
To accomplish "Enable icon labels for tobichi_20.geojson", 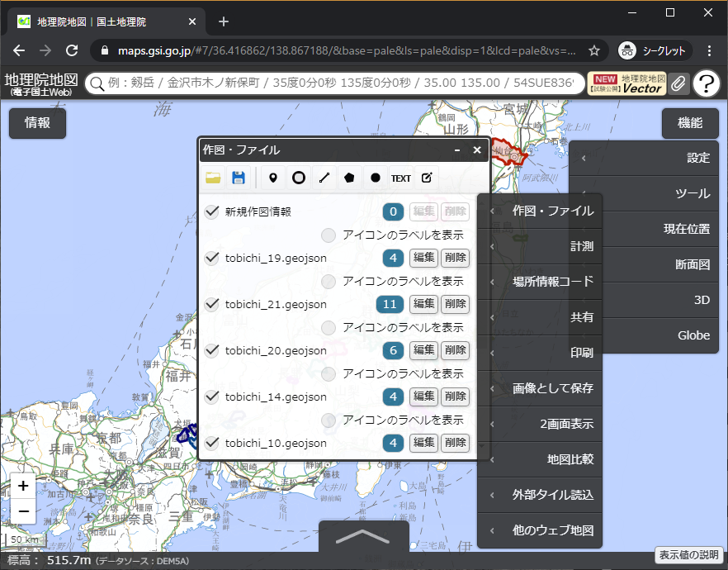I will (329, 373).
